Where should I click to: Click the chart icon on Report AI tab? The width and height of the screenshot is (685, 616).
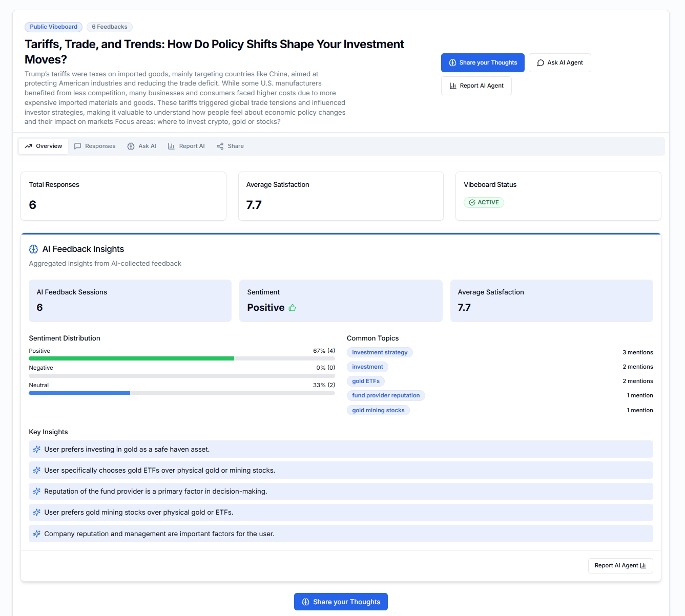click(171, 146)
